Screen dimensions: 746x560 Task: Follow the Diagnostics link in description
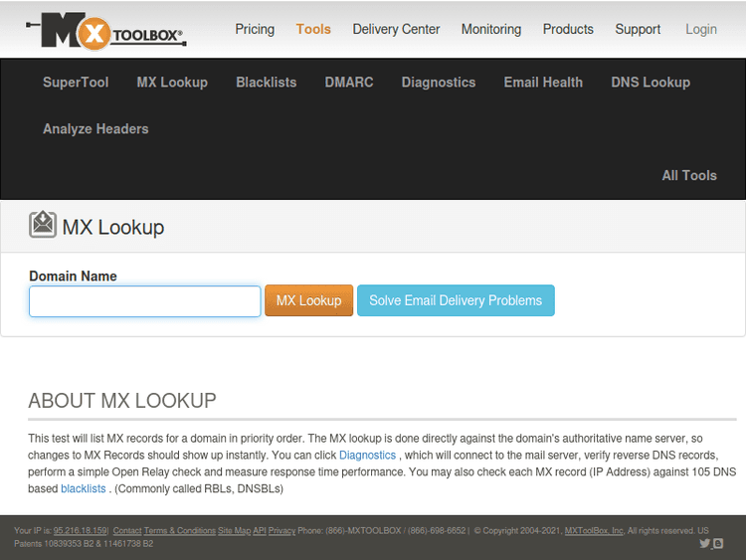coord(367,456)
